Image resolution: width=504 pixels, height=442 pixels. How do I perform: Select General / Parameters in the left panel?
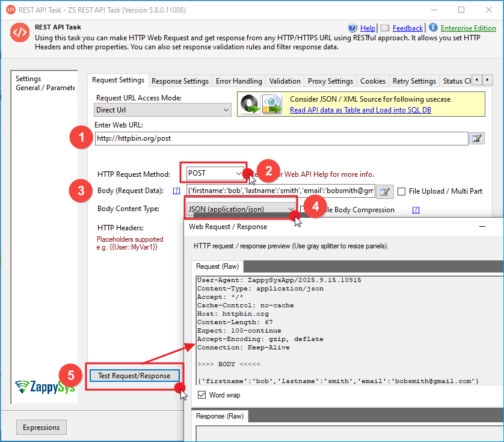tap(45, 88)
